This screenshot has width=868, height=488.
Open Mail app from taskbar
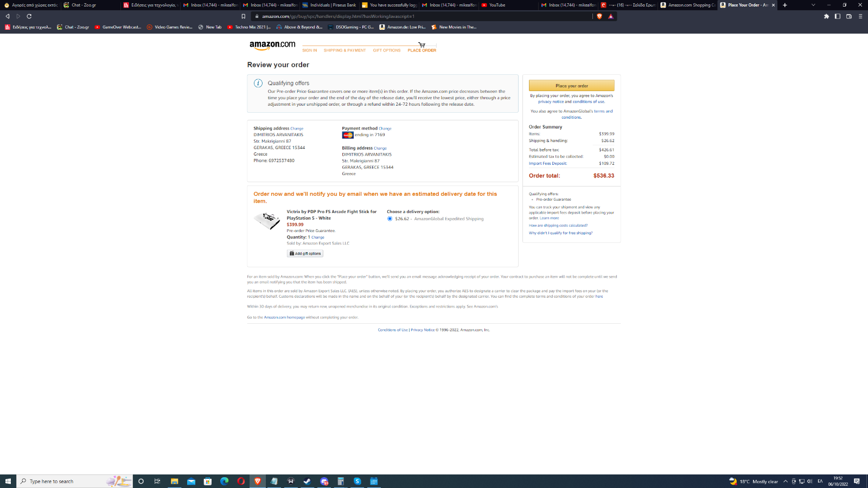(191, 481)
